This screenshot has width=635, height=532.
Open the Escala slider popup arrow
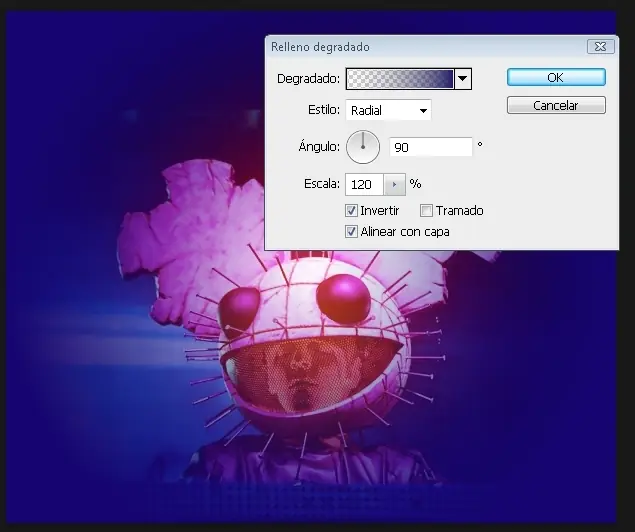(394, 185)
